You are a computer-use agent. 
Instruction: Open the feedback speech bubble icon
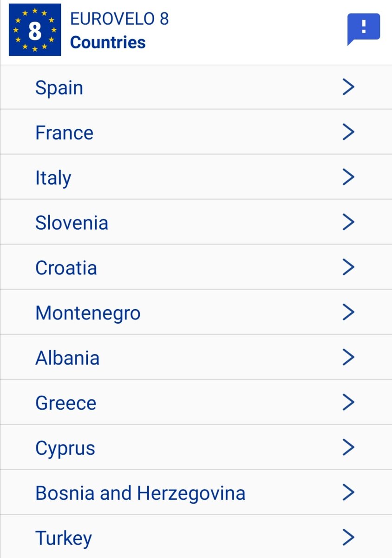click(x=364, y=29)
